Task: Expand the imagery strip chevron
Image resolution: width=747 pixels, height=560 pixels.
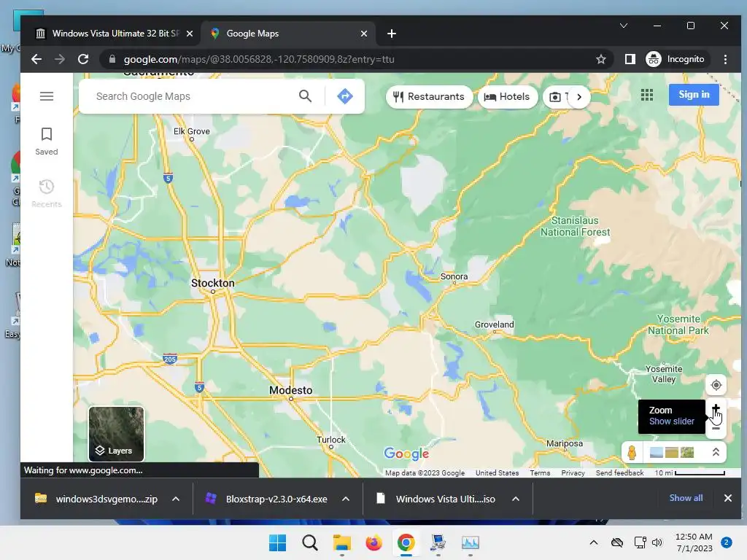Action: click(716, 452)
